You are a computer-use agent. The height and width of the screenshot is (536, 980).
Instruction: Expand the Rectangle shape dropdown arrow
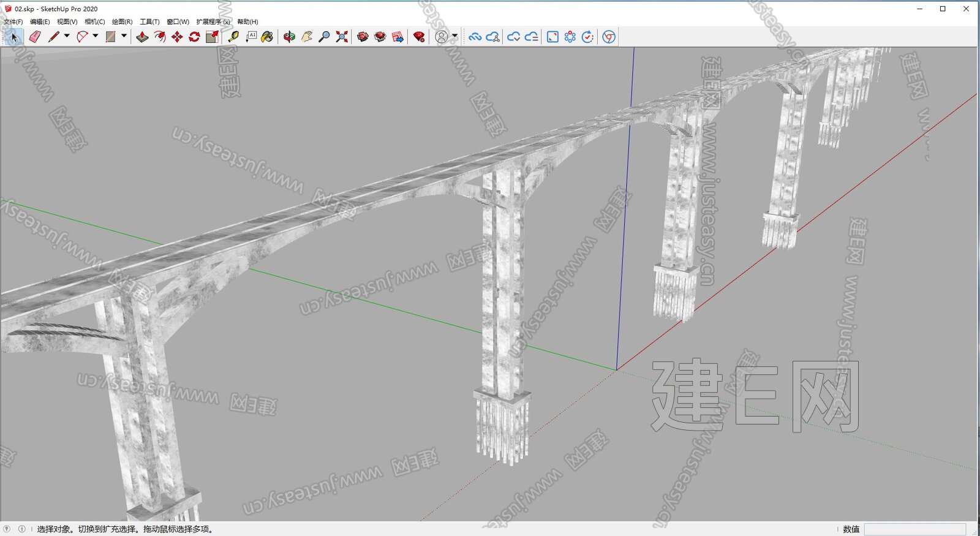point(124,36)
